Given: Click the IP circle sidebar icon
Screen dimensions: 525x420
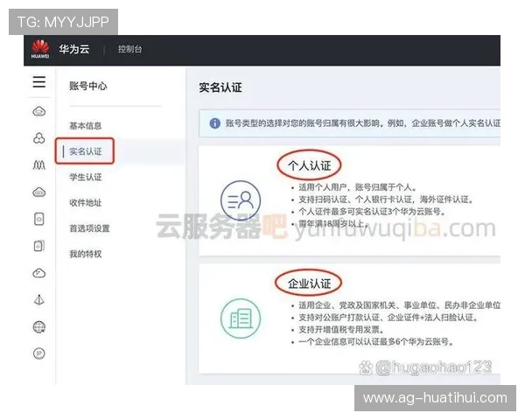Looking at the screenshot, I should click(39, 353).
